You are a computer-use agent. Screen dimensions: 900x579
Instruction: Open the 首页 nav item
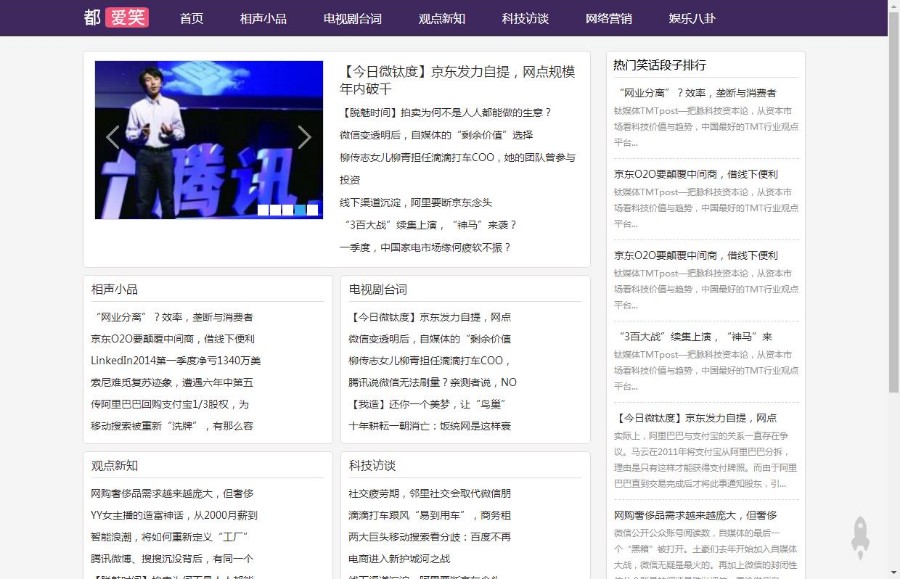coord(192,18)
